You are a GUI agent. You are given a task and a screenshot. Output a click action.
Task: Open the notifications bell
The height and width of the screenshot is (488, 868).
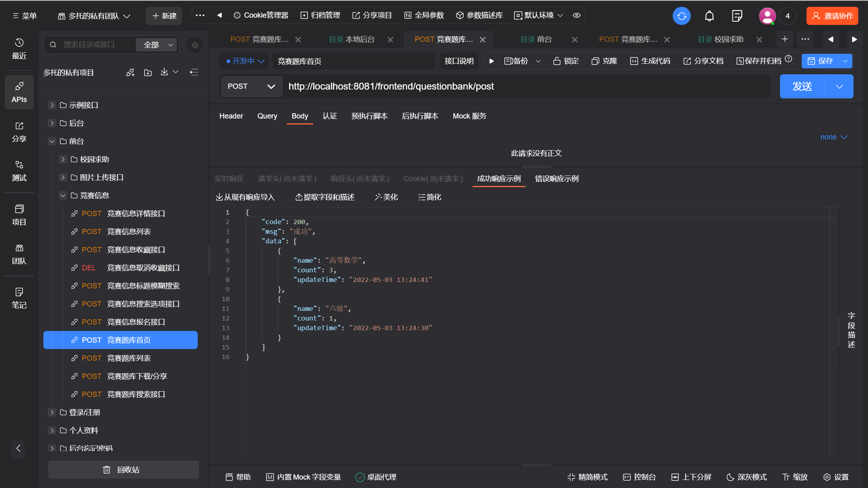pyautogui.click(x=709, y=16)
